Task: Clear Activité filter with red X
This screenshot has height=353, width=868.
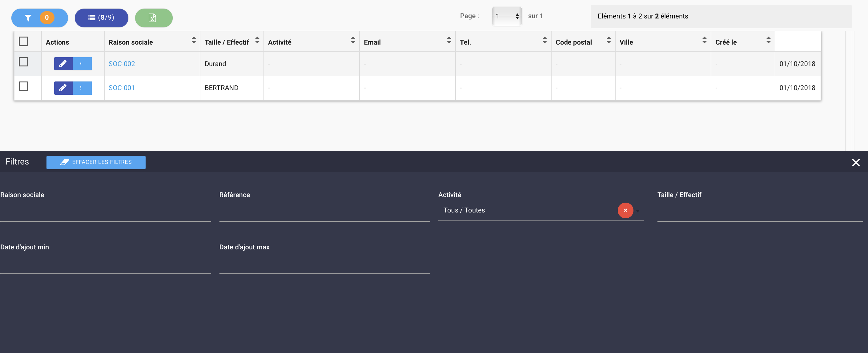Action: click(625, 210)
